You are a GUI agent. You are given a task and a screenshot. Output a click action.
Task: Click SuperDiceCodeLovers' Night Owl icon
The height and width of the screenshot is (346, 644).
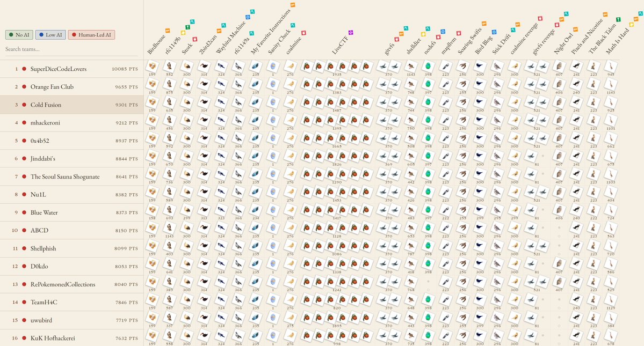[559, 67]
